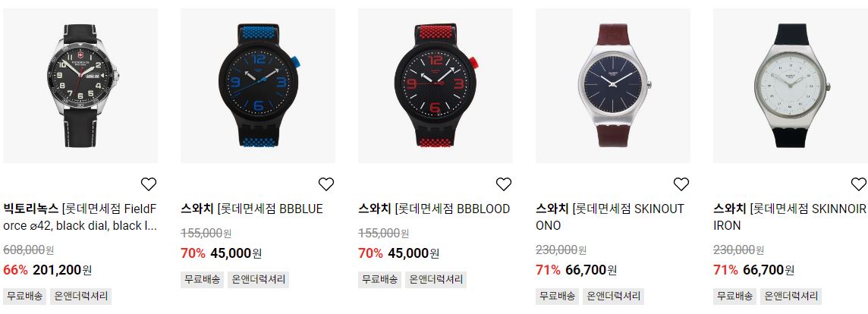Open Victorinox FieldForce product image
The width and height of the screenshot is (868, 314).
80,85
